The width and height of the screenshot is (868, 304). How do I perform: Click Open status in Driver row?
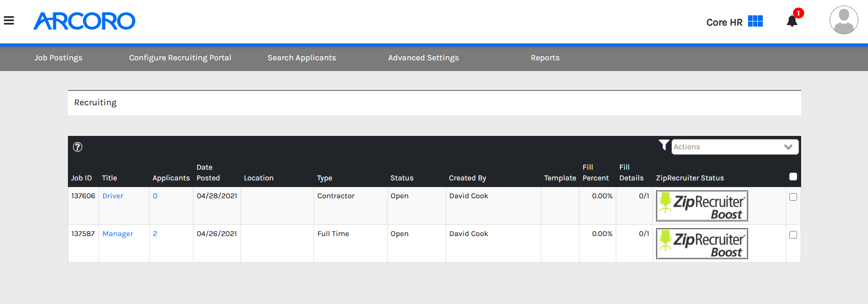coord(399,196)
